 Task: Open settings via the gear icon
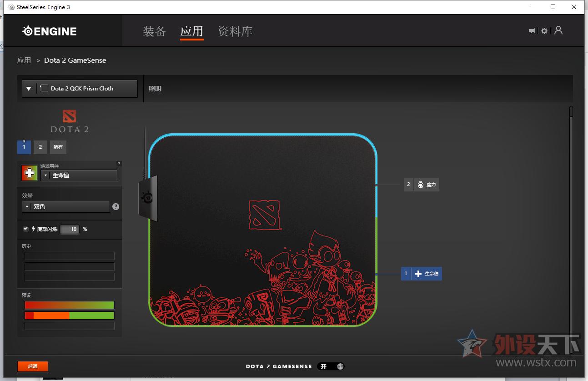(x=544, y=30)
